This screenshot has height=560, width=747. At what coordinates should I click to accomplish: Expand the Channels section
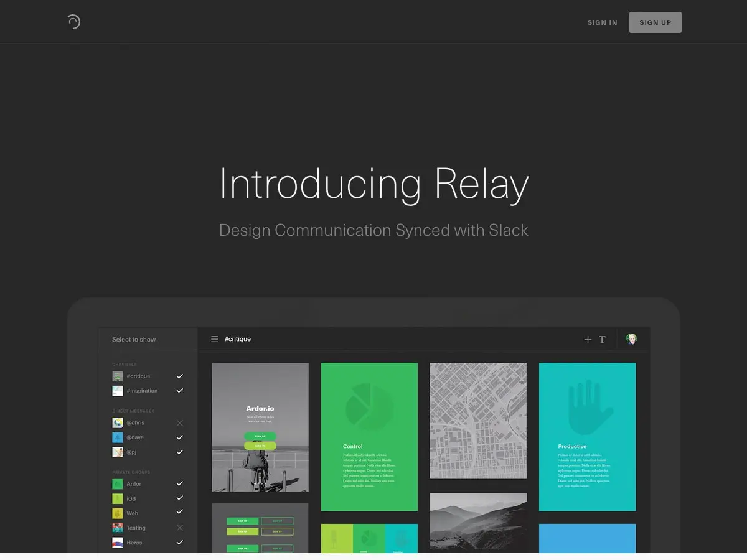pos(125,364)
